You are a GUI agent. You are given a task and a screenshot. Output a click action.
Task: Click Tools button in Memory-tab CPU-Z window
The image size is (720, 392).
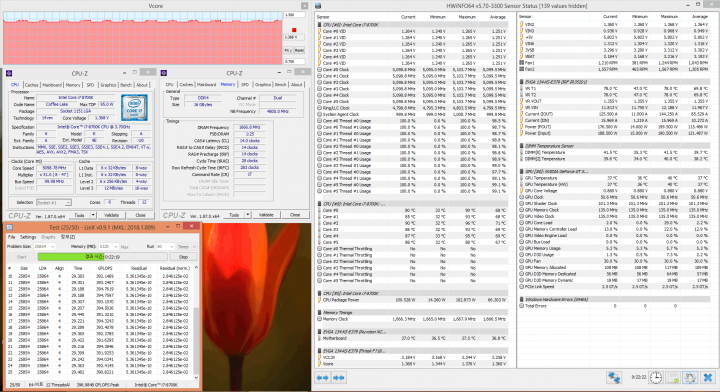[x=234, y=215]
